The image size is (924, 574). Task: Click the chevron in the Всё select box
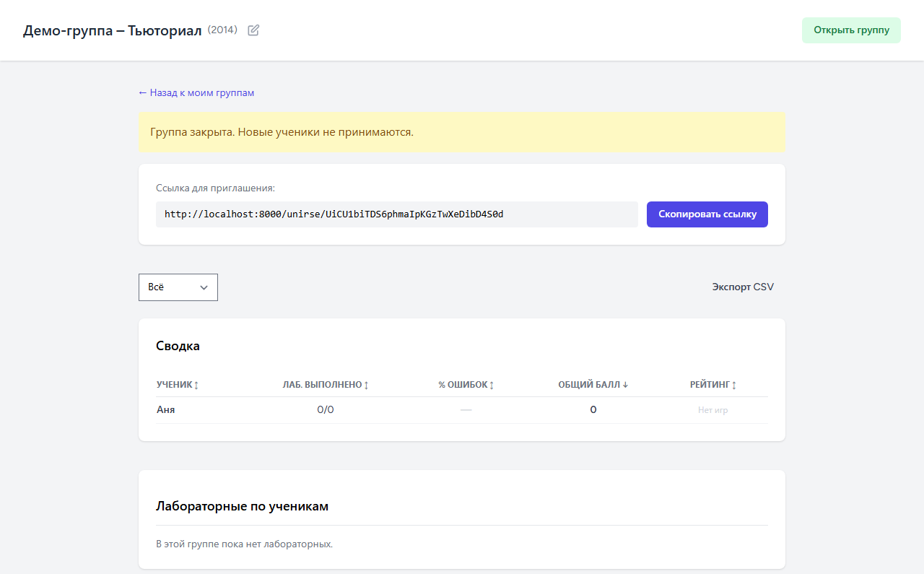204,287
